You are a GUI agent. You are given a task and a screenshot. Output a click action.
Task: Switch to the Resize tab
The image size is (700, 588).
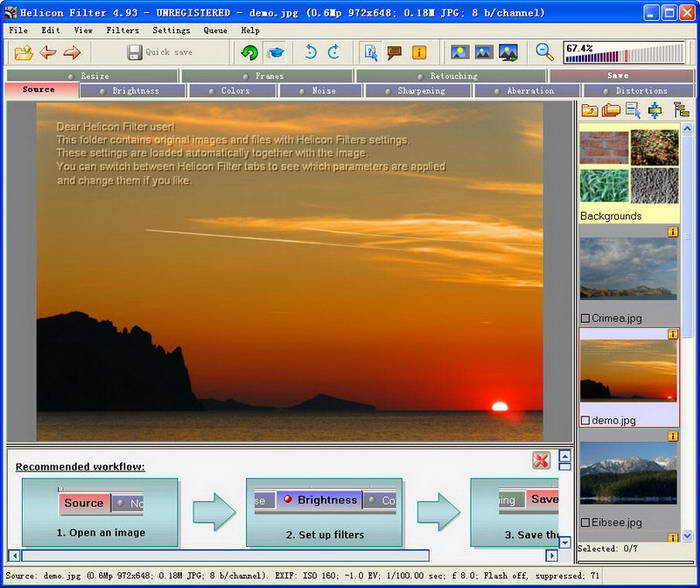pos(92,76)
